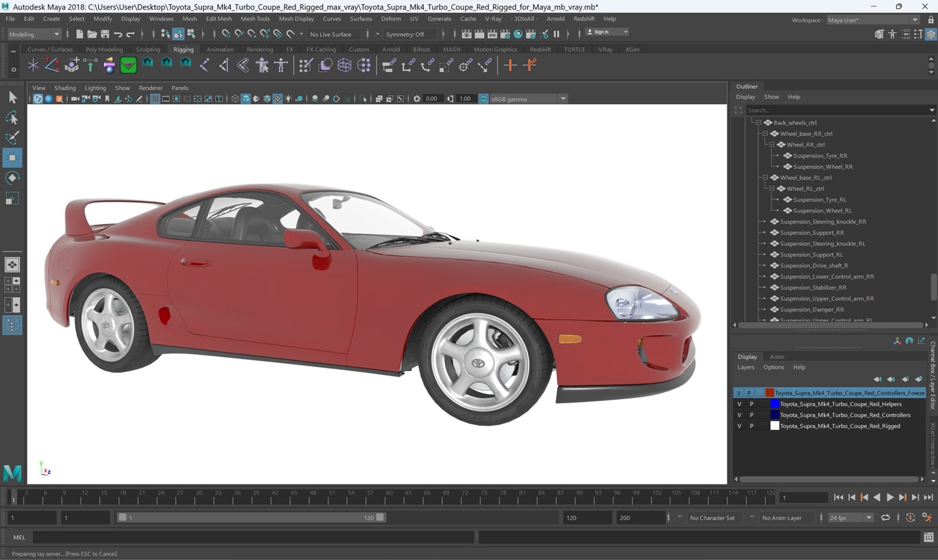Toggle visibility of Red_Helpers layer
938x560 pixels.
click(x=739, y=404)
